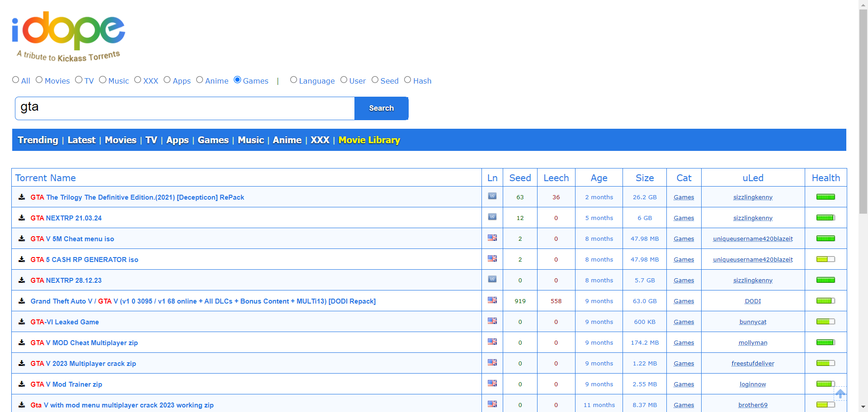This screenshot has width=868, height=412.
Task: Open Latest in the blue nav bar
Action: 81,140
